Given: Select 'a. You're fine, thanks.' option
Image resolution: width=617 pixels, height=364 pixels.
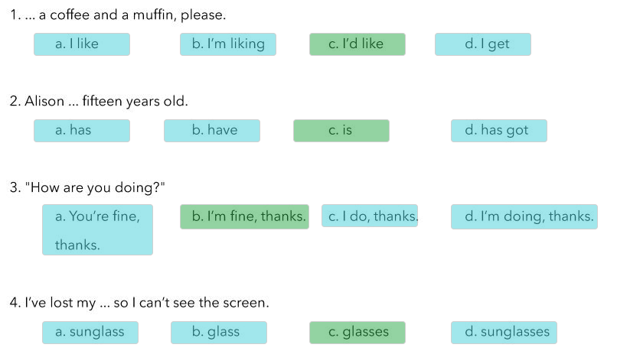Looking at the screenshot, I should click(x=97, y=229).
